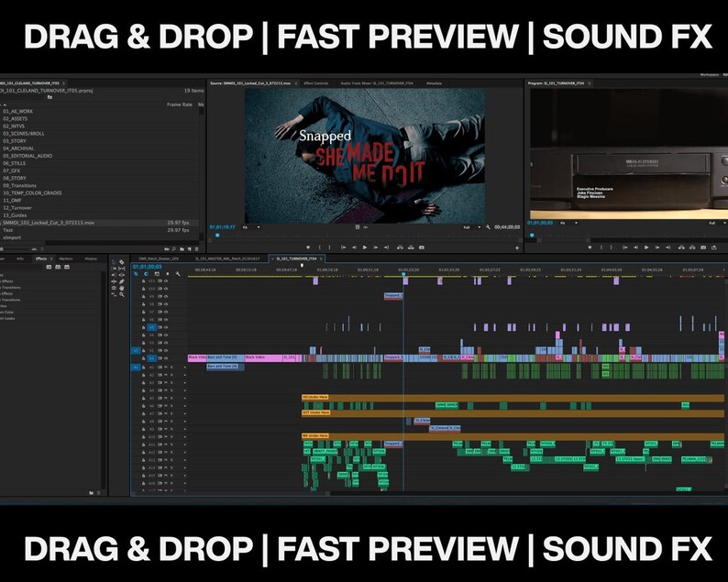This screenshot has width=728, height=582.
Task: Click the Find magnifier in Project panel
Action: coord(173,249)
